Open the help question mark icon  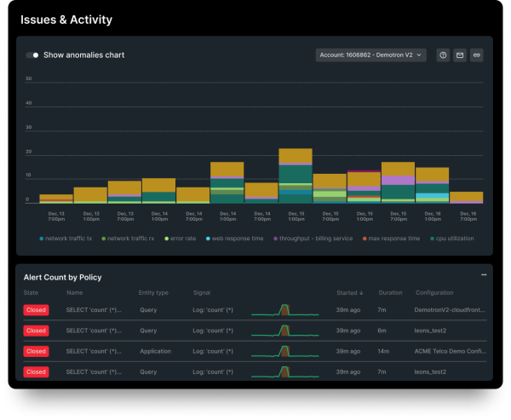[443, 55]
